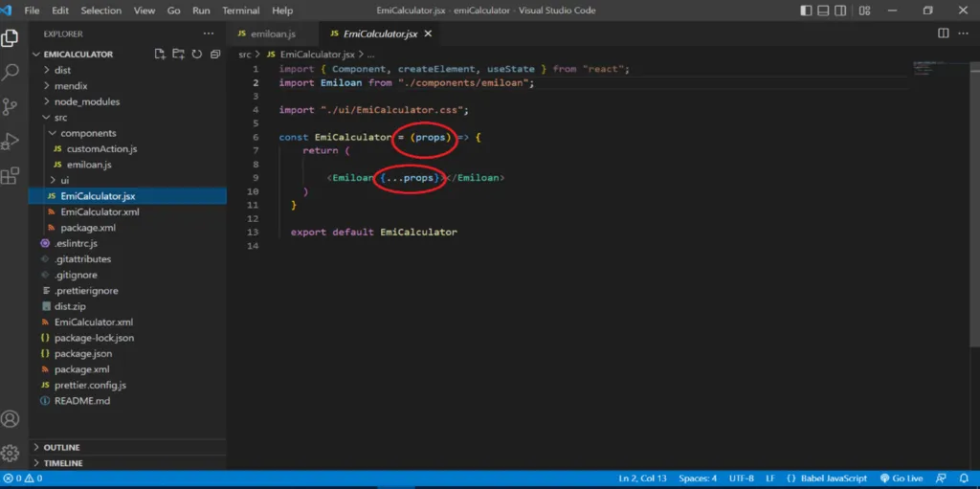The height and width of the screenshot is (489, 980).
Task: Open prettier.config.js file
Action: (x=90, y=386)
